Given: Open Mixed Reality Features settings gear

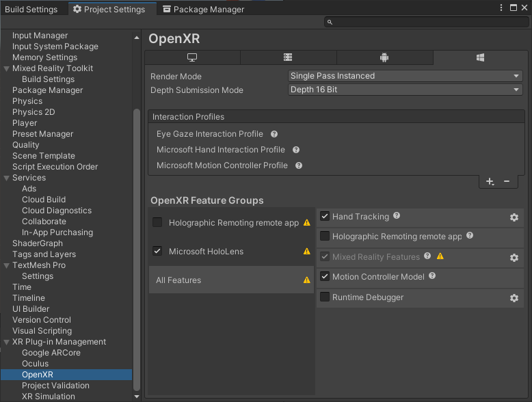Looking at the screenshot, I should tap(514, 258).
